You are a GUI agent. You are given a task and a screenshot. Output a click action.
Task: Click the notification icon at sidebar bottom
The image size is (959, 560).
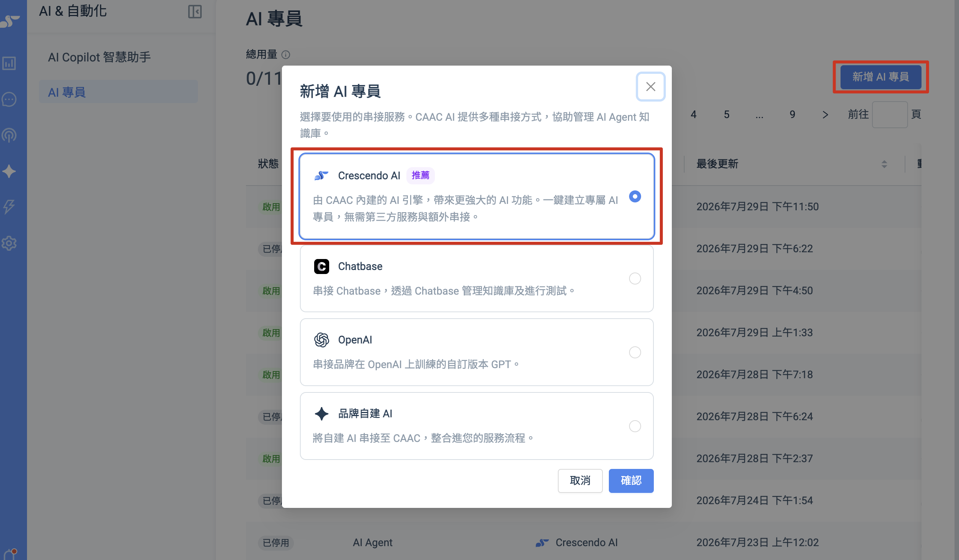coord(10,554)
